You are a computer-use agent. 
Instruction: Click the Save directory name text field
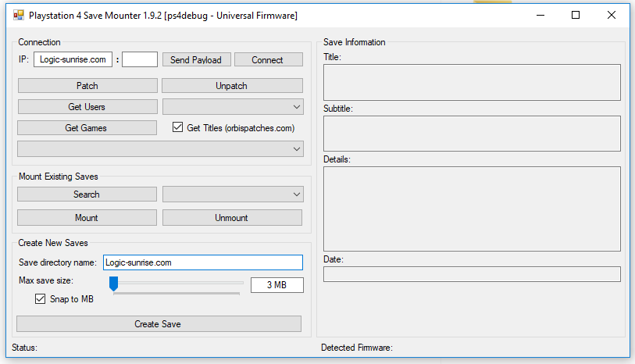click(202, 262)
